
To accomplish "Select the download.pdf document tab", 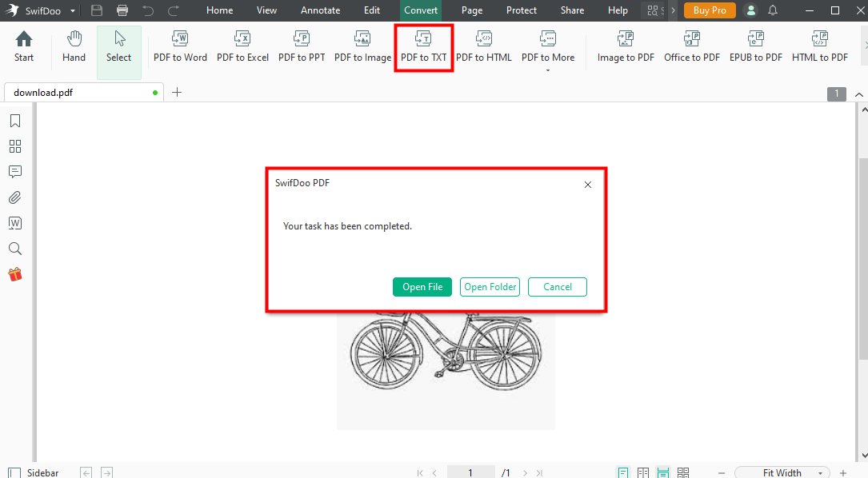I will (83, 93).
